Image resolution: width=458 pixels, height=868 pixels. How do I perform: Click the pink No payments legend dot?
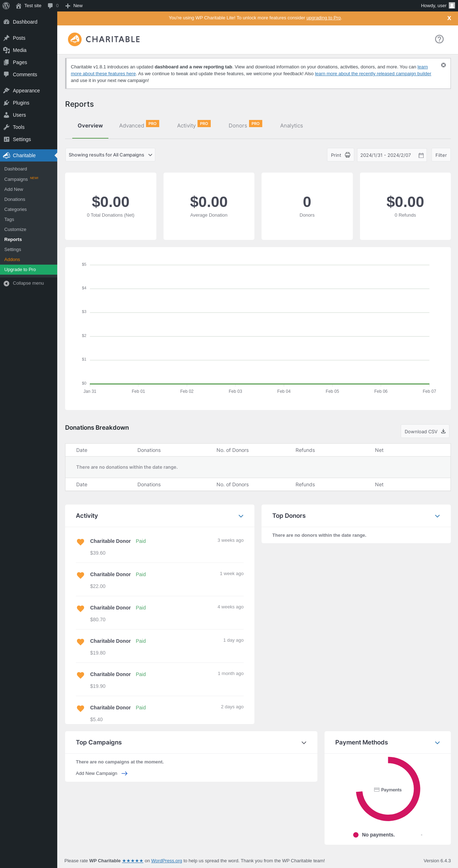356,835
